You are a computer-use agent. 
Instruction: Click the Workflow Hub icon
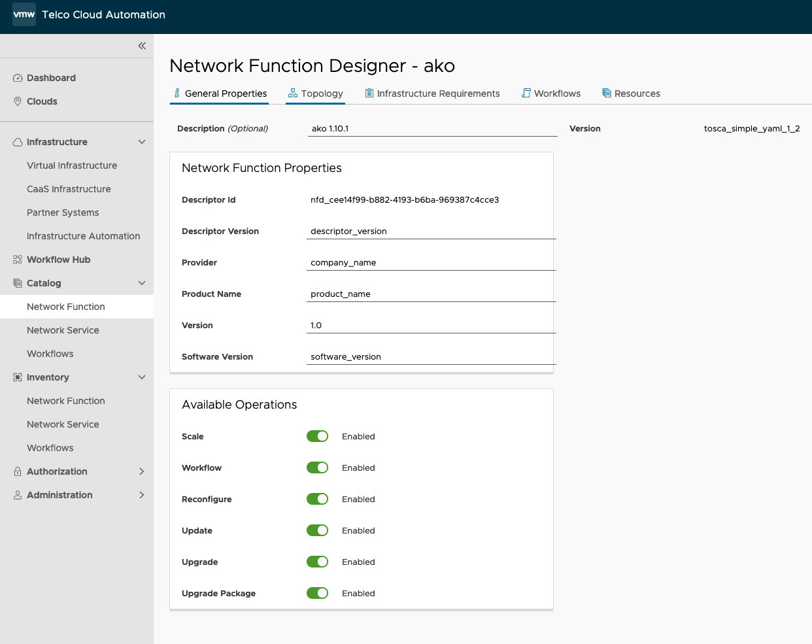(16, 260)
